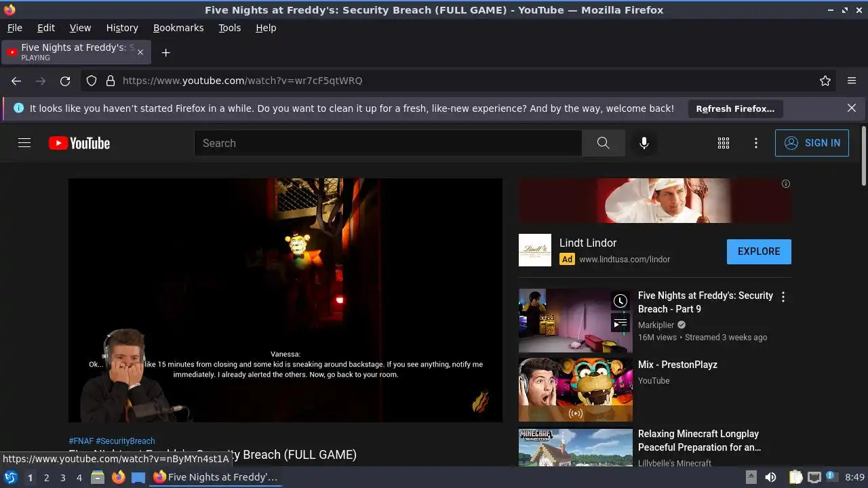Open Mix - PrestonPlayz title
The height and width of the screenshot is (488, 868).
point(677,365)
